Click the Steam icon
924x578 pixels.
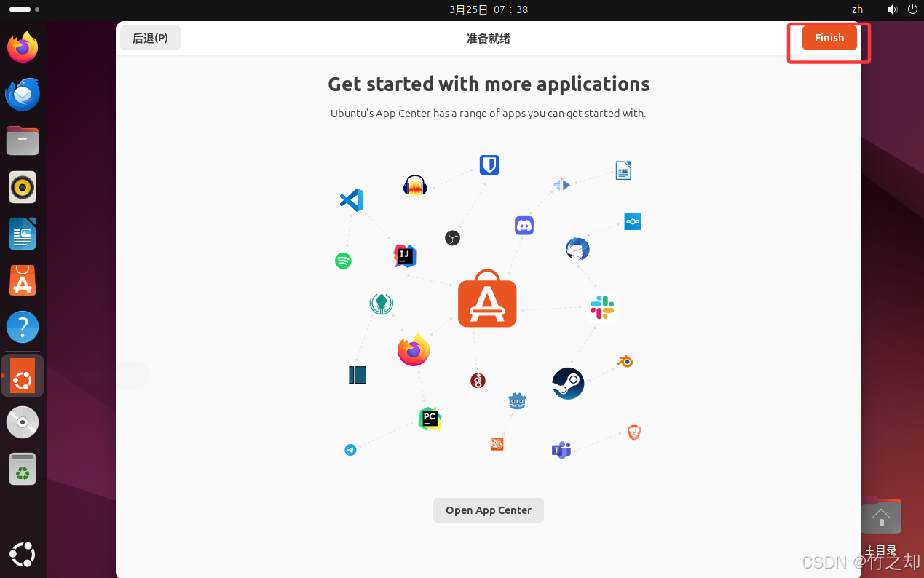point(568,384)
